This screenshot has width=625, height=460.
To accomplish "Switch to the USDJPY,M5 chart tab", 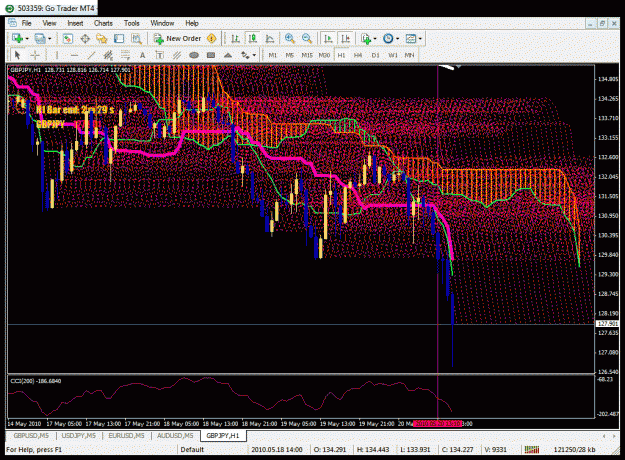I will pyautogui.click(x=79, y=436).
